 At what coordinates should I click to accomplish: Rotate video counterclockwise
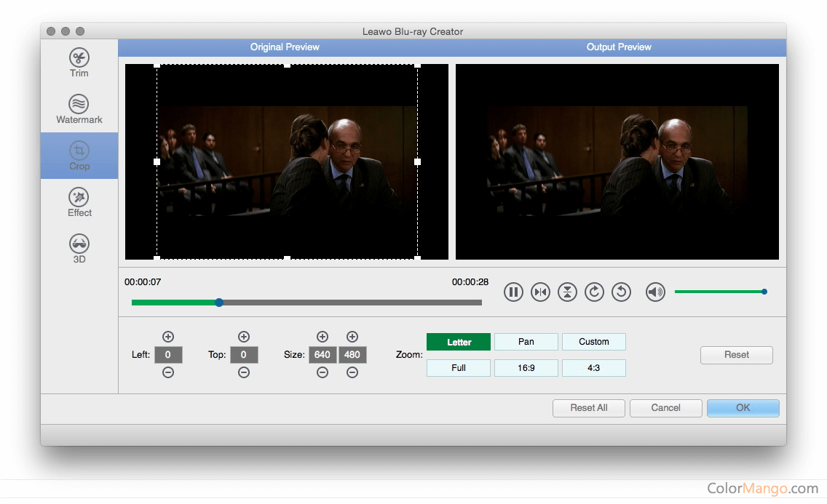621,292
